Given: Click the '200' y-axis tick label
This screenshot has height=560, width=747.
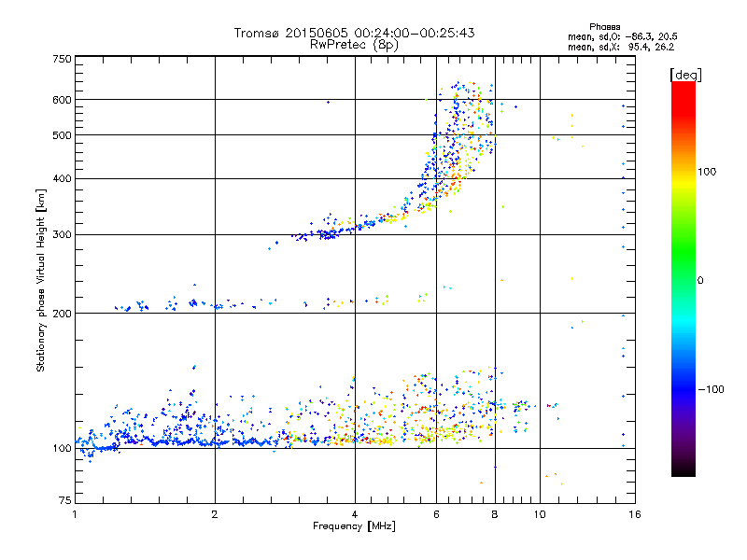Looking at the screenshot, I should tap(62, 314).
